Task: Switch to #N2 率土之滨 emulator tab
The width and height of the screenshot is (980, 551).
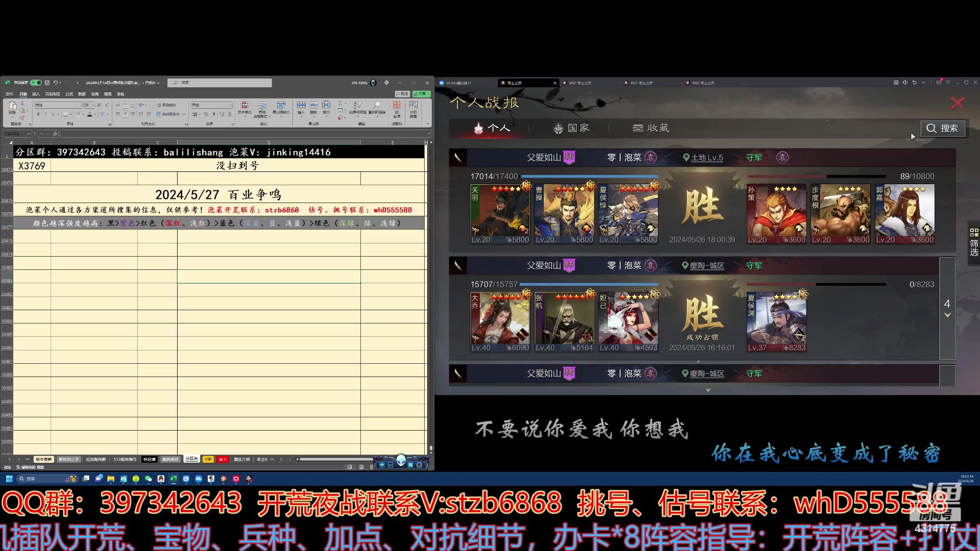Action: (580, 83)
